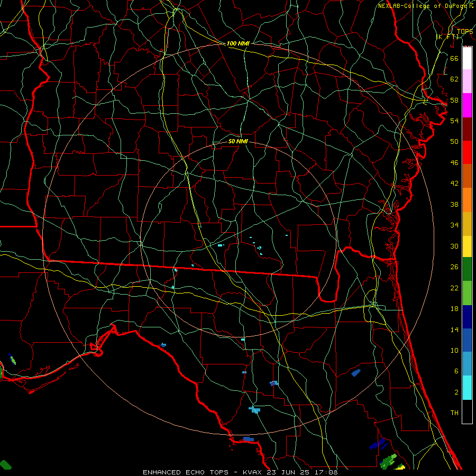Click the white swatch in the tops legend
The height and width of the screenshot is (476, 476).
click(467, 58)
